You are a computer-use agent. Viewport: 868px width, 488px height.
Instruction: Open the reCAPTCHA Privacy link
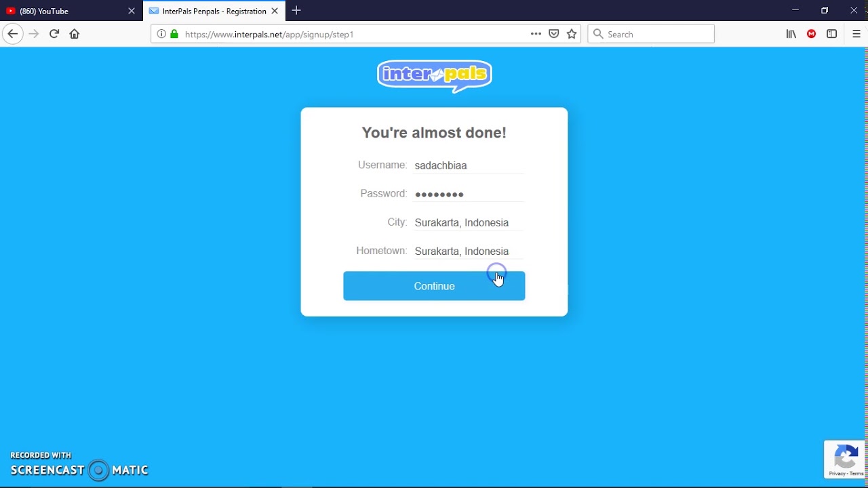tap(836, 474)
